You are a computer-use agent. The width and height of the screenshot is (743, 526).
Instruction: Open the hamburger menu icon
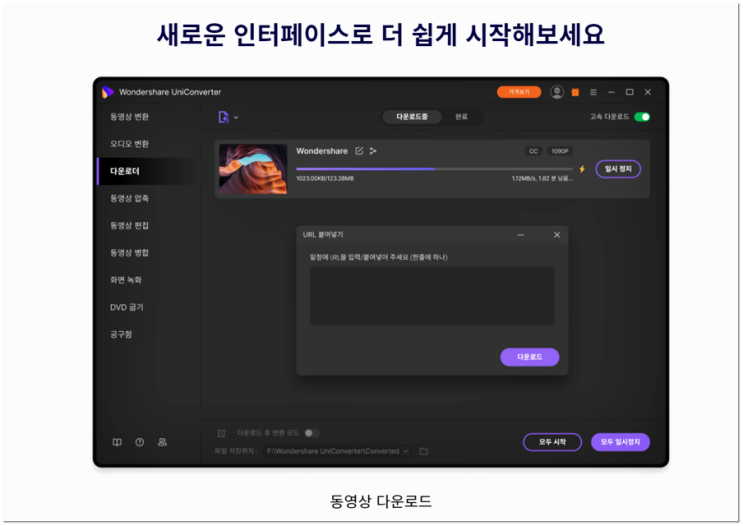(x=593, y=92)
